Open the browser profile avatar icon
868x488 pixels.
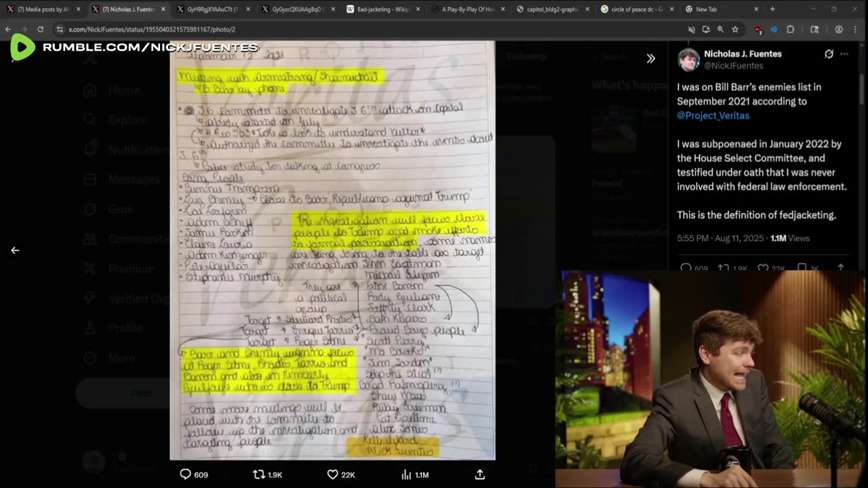coord(840,30)
